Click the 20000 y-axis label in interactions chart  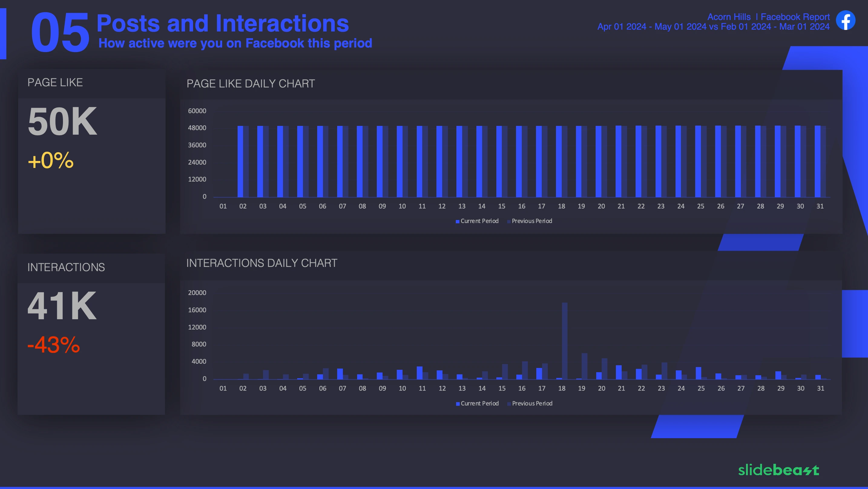click(x=197, y=293)
